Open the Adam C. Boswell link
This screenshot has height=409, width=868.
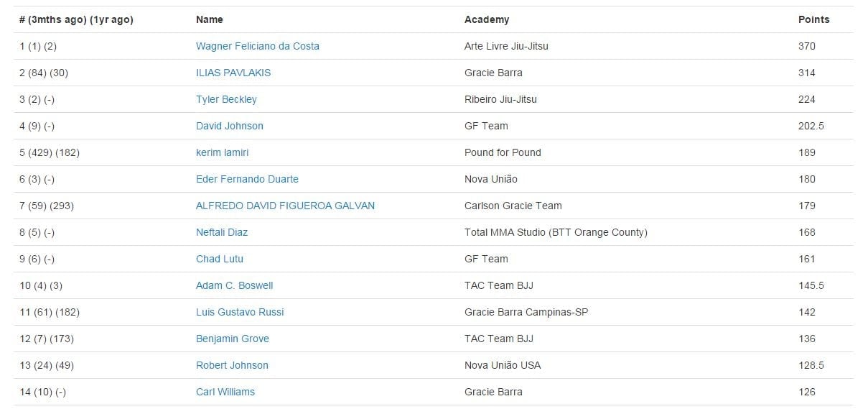pyautogui.click(x=235, y=285)
